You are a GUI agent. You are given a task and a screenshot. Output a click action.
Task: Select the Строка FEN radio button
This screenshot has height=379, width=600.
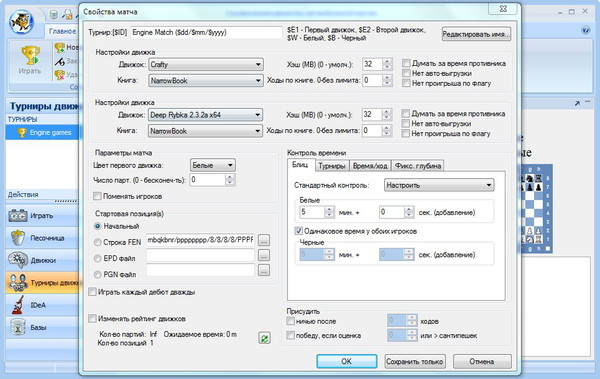[x=98, y=242]
